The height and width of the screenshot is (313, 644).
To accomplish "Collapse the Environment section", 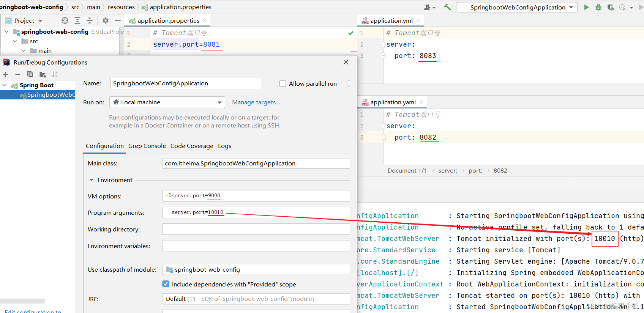I will click(x=92, y=180).
